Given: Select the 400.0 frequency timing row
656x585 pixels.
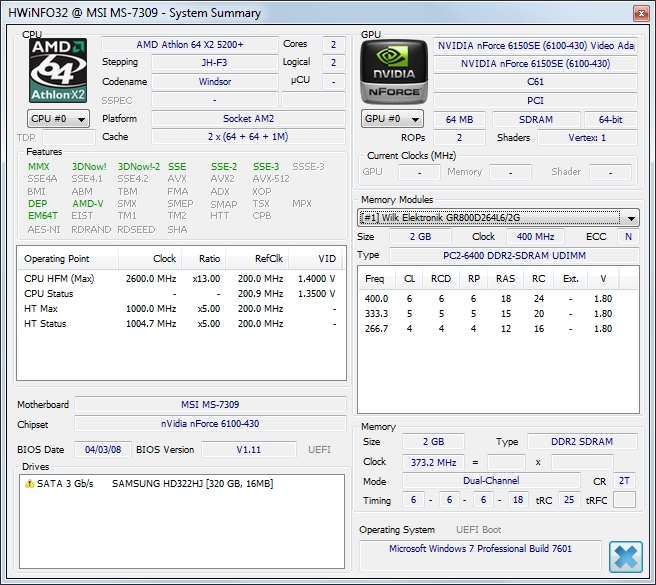Looking at the screenshot, I should tap(498, 299).
